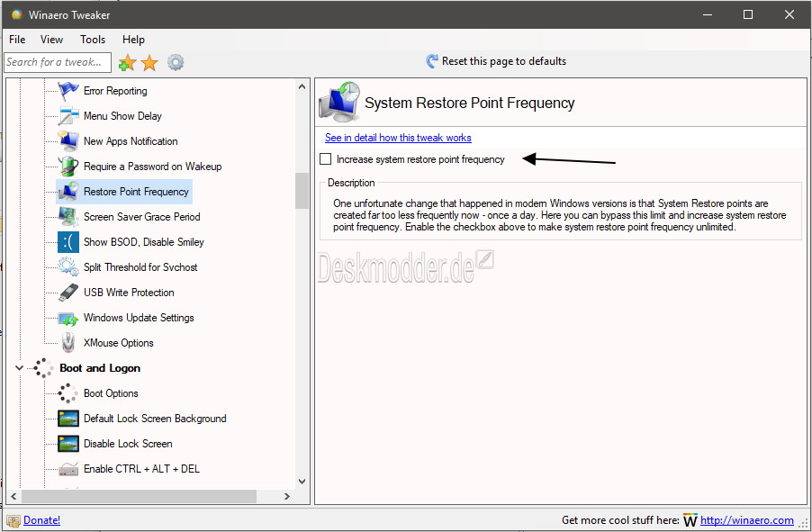
Task: Click the Donate icon in status bar
Action: (x=14, y=520)
